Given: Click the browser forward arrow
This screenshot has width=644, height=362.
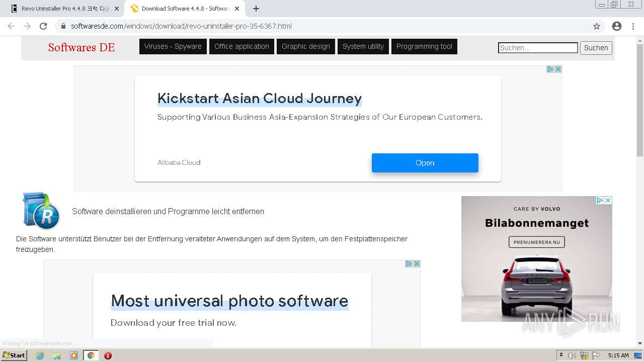Looking at the screenshot, I should click(27, 26).
